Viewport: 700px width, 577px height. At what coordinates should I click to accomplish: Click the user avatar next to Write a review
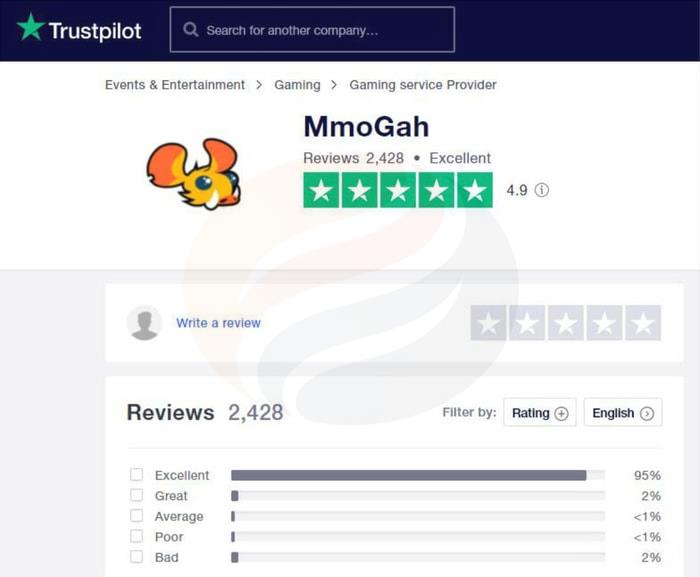pos(145,323)
